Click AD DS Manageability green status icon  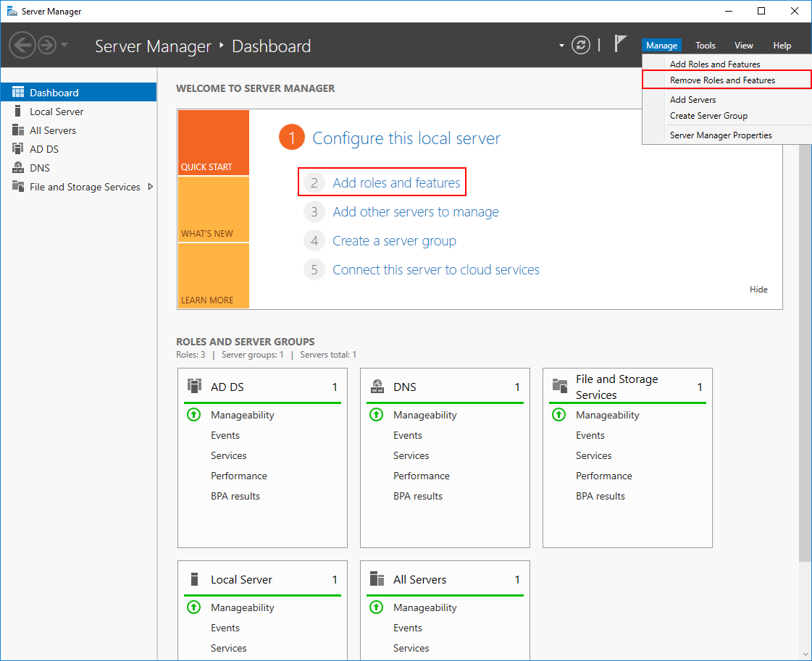click(193, 415)
